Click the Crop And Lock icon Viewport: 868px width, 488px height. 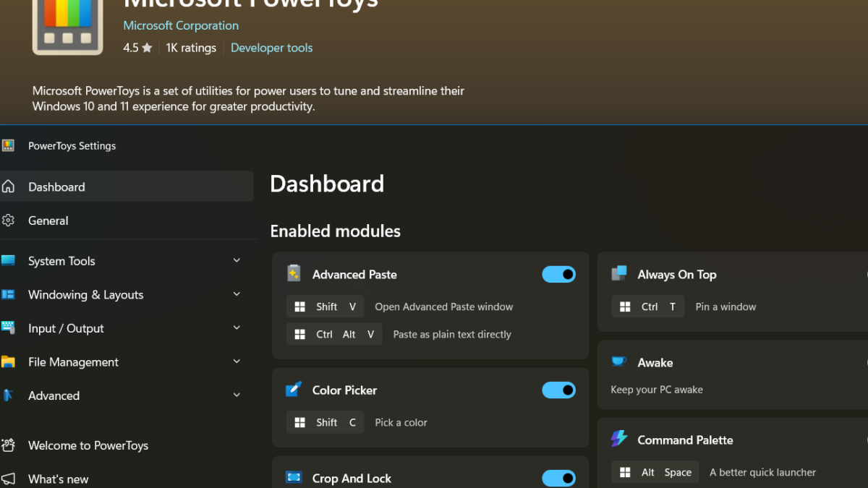[x=294, y=478]
